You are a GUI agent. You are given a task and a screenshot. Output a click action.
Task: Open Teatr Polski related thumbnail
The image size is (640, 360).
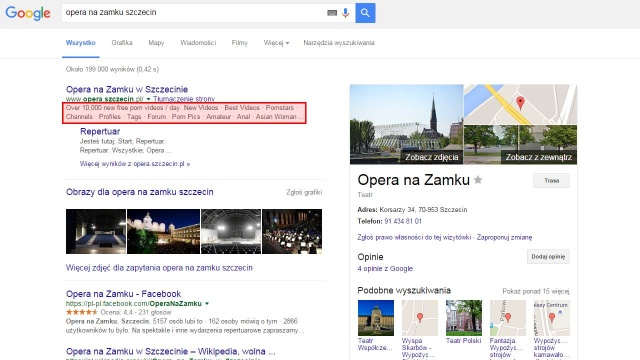coord(464,318)
